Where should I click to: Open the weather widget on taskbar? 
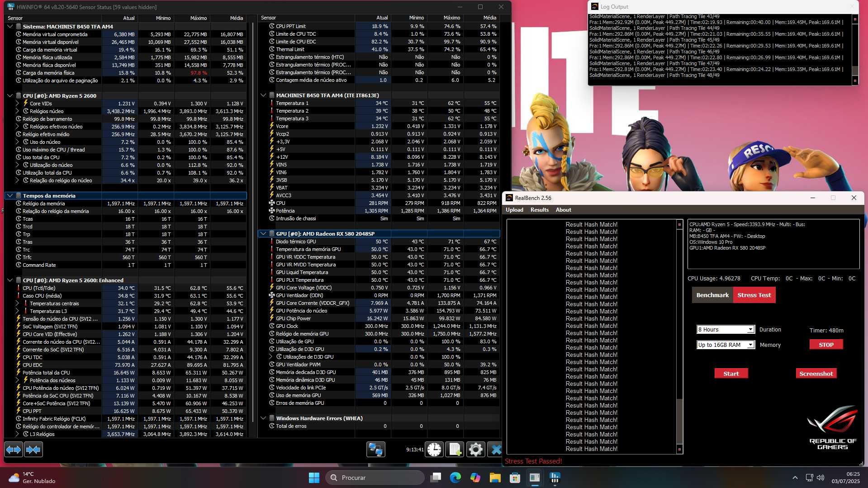pyautogui.click(x=33, y=478)
